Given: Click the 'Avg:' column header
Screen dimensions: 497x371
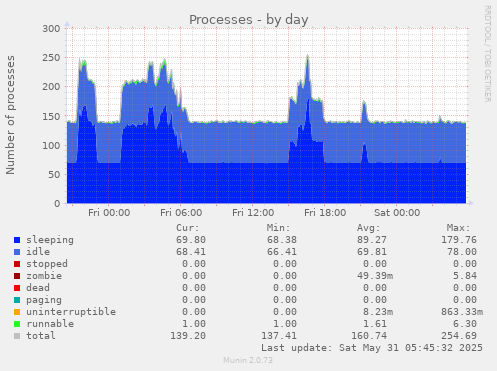Looking at the screenshot, I should tap(369, 228).
